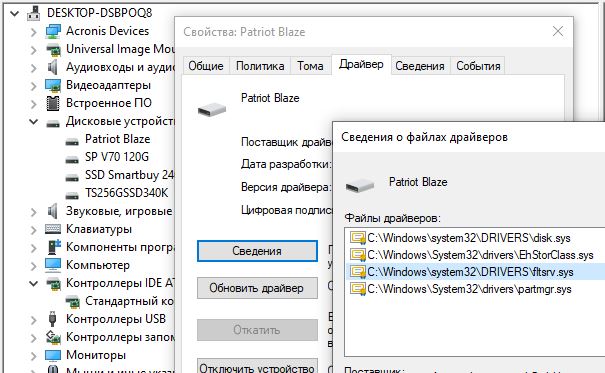
Task: Select SP V70 120G in device tree
Action: point(117,157)
